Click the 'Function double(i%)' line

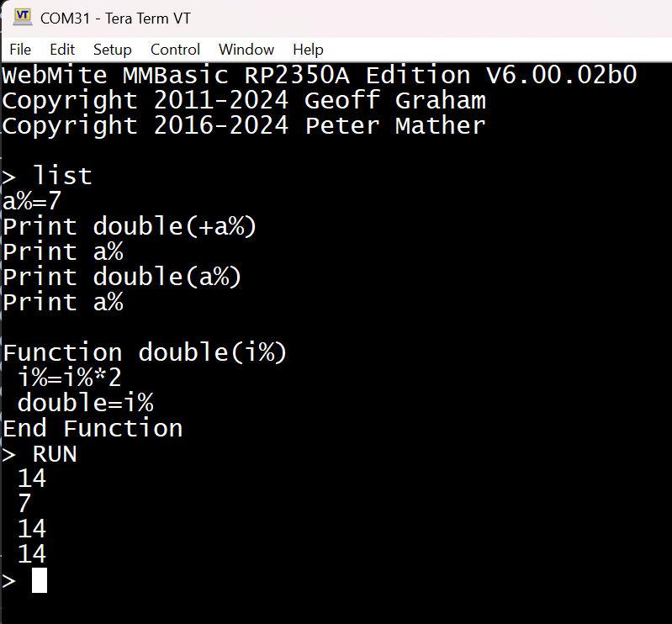145,352
